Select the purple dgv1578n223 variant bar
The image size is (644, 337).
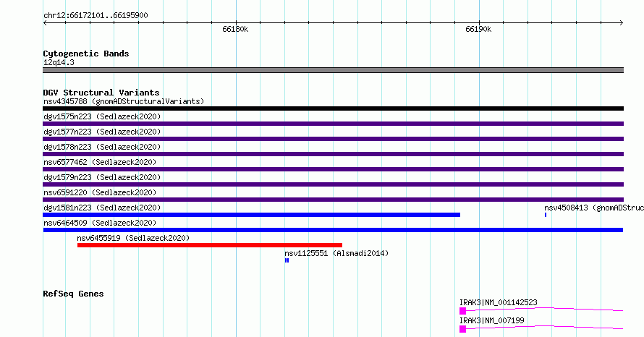pos(333,154)
